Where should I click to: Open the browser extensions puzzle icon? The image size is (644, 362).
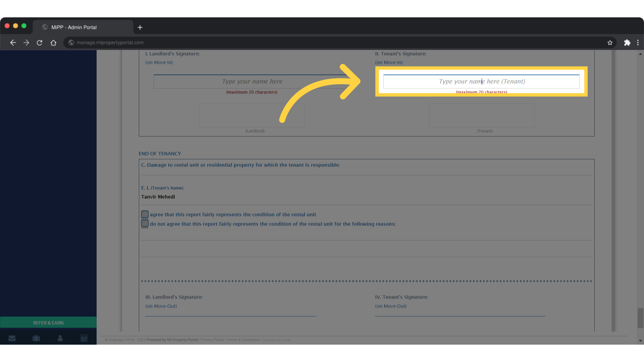pos(627,43)
